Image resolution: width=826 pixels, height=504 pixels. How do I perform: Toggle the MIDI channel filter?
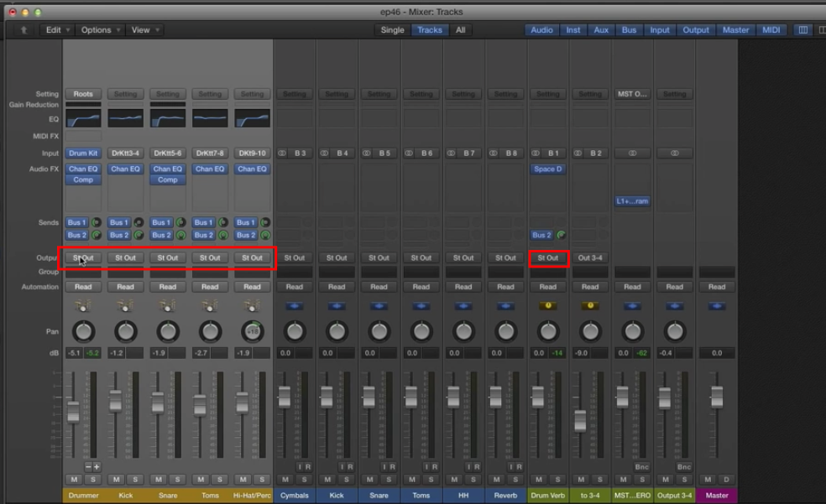click(x=771, y=30)
